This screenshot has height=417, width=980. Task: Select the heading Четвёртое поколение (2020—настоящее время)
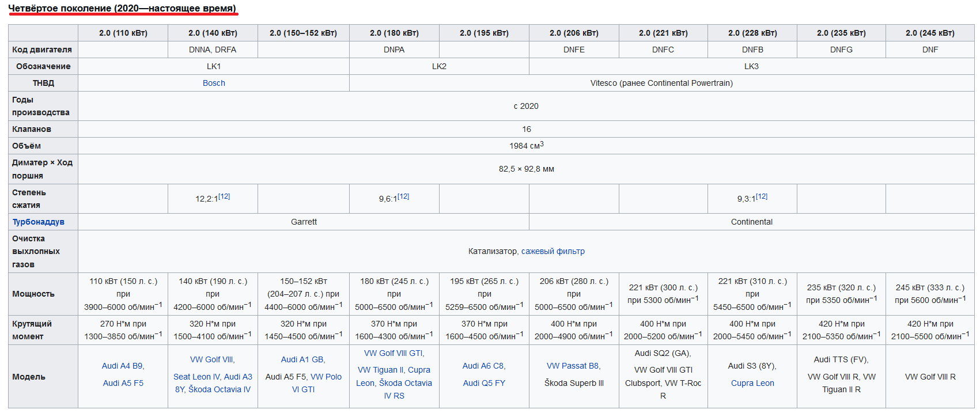coord(122,8)
